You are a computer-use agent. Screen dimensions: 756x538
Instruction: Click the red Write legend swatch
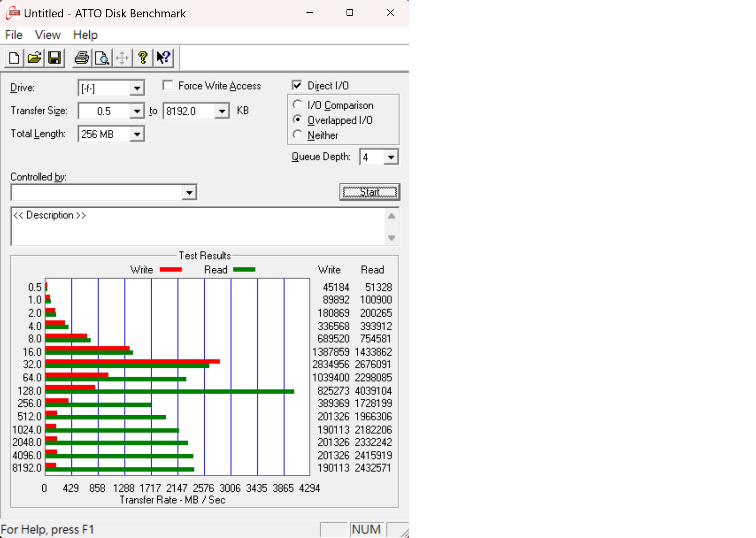tap(171, 270)
